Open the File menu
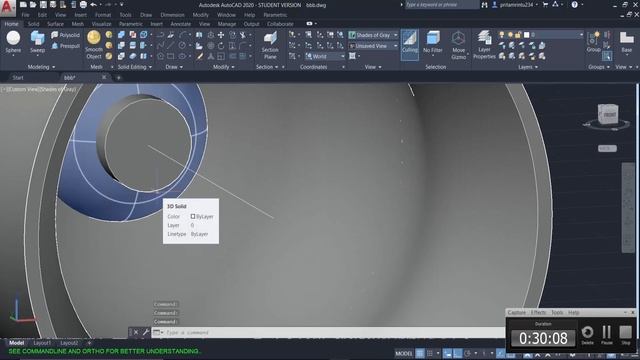 pos(25,15)
